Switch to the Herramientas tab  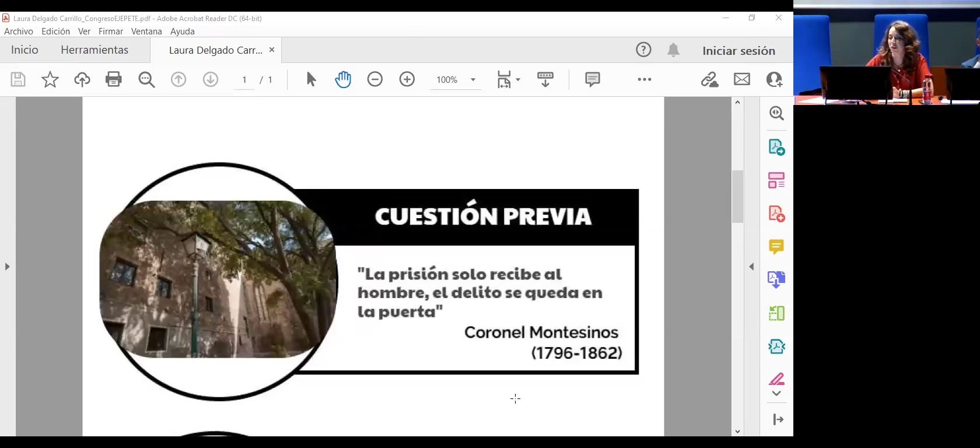[94, 50]
